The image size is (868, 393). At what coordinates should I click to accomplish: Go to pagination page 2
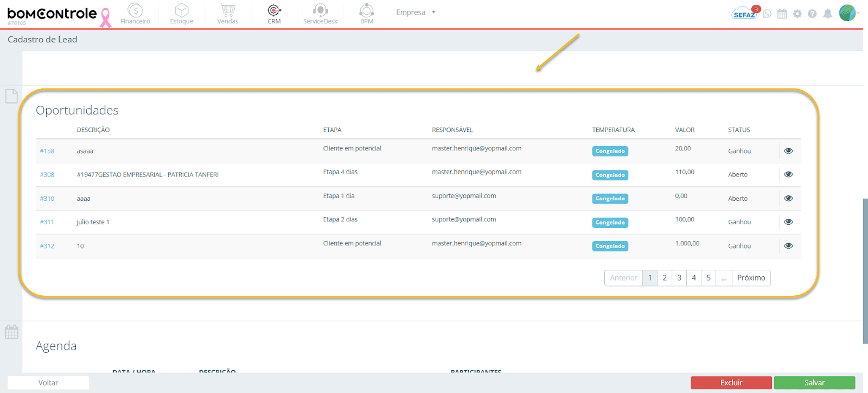coord(665,278)
